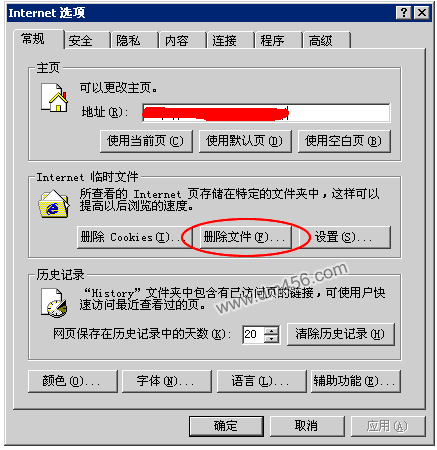The width and height of the screenshot is (437, 450).
Task: Click the History clock page icon
Action: 54,303
